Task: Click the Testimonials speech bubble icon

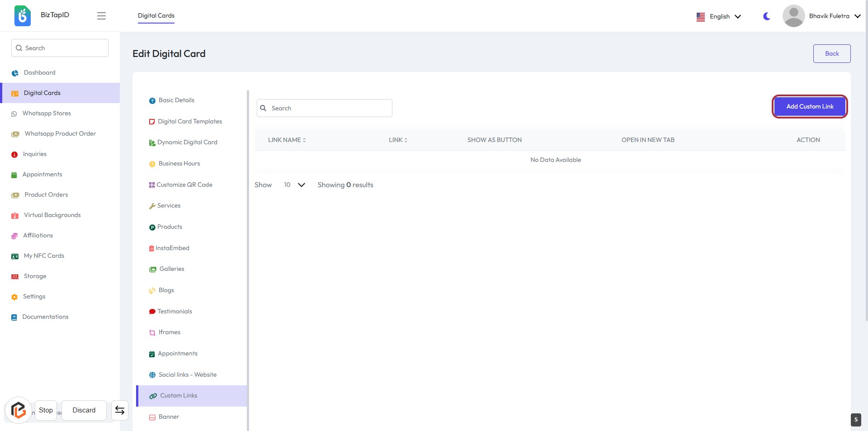Action: point(152,312)
